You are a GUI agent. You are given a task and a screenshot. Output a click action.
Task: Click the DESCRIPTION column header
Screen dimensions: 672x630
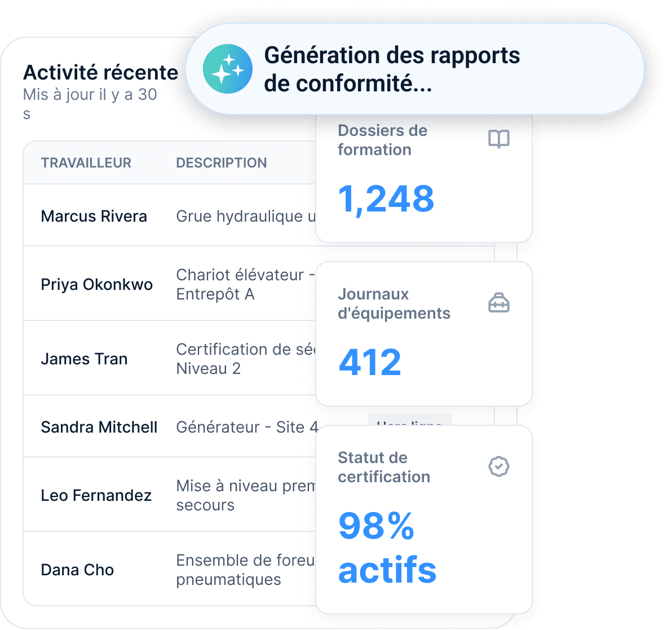point(222,163)
